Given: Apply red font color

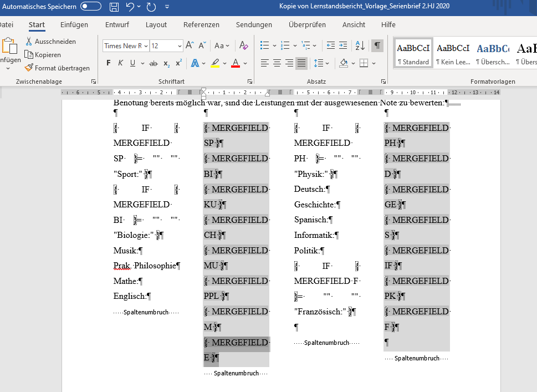Looking at the screenshot, I should (236, 63).
